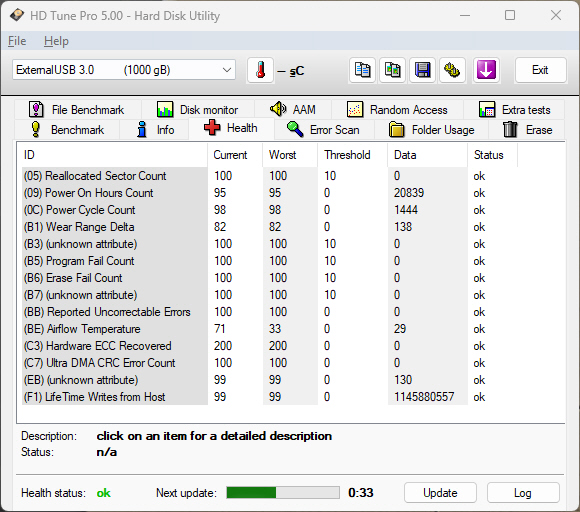Screen dimensions: 580x512
Task: Select the (B3) unknown attribute row
Action: 270,244
